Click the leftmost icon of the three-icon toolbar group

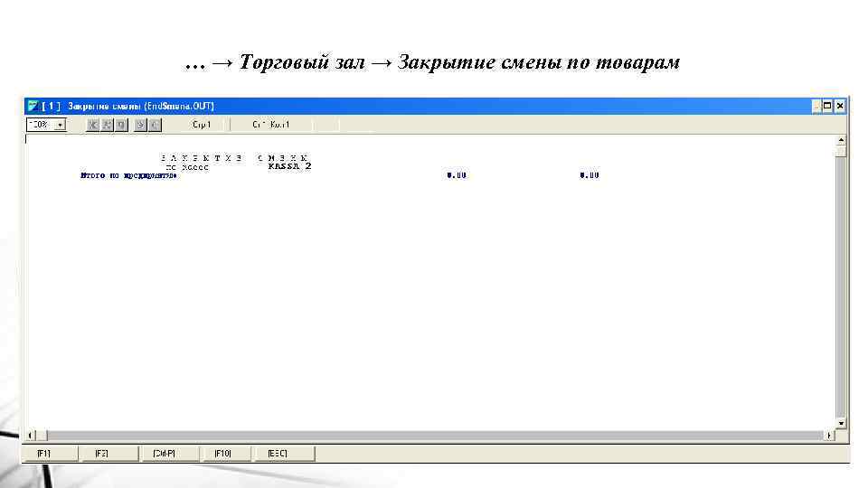93,125
